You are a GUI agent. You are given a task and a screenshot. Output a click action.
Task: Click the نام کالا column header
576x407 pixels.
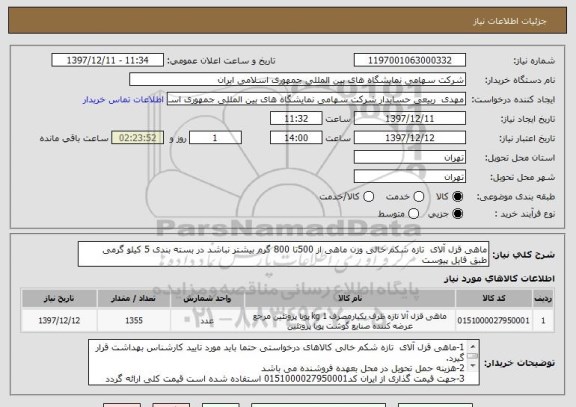tap(350, 299)
